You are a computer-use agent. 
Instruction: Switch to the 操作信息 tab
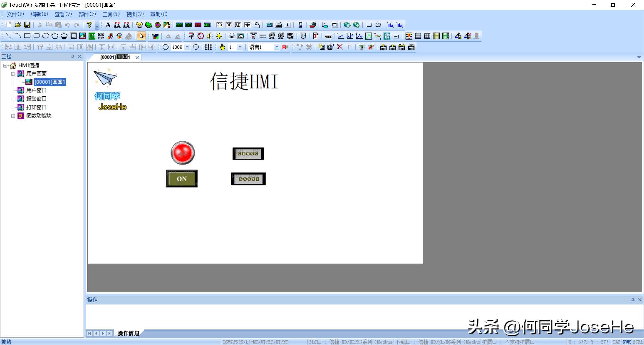(128, 333)
